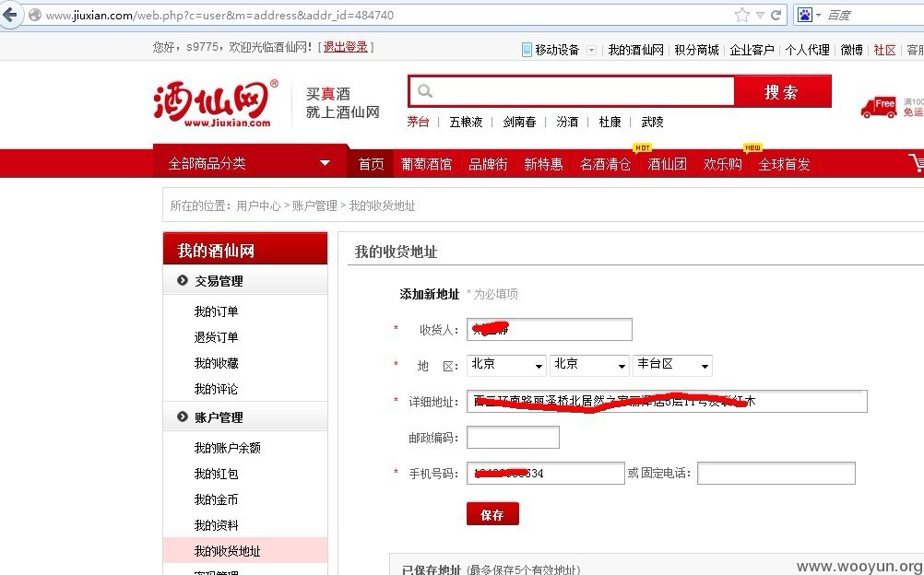
Task: Open 我的订单 in sidebar
Action: 217,311
